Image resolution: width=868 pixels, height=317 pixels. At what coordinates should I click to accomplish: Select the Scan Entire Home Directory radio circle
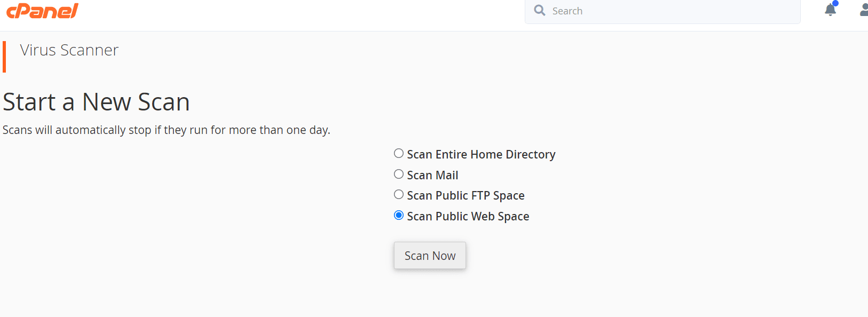(399, 154)
